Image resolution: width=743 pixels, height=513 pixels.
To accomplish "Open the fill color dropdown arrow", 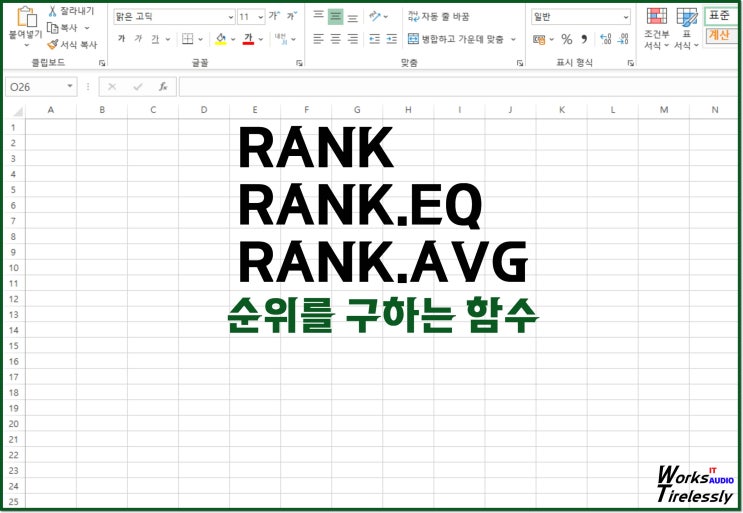I will click(233, 39).
